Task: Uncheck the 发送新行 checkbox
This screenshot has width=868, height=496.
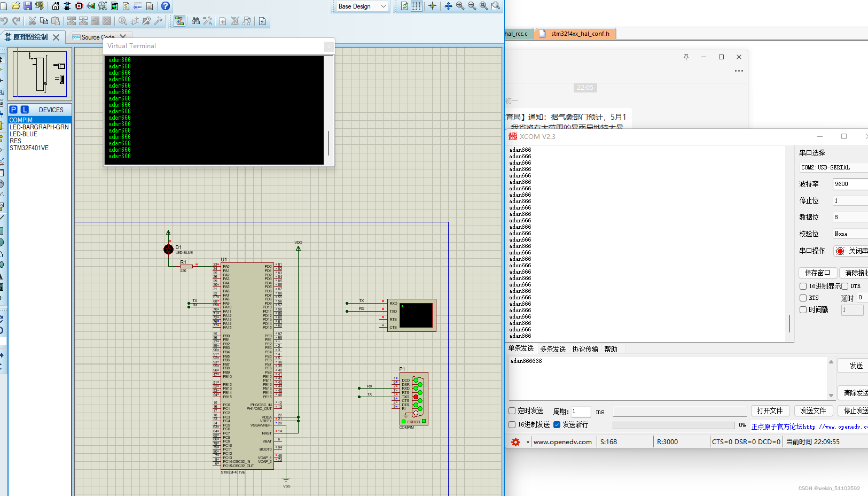Action: (557, 424)
